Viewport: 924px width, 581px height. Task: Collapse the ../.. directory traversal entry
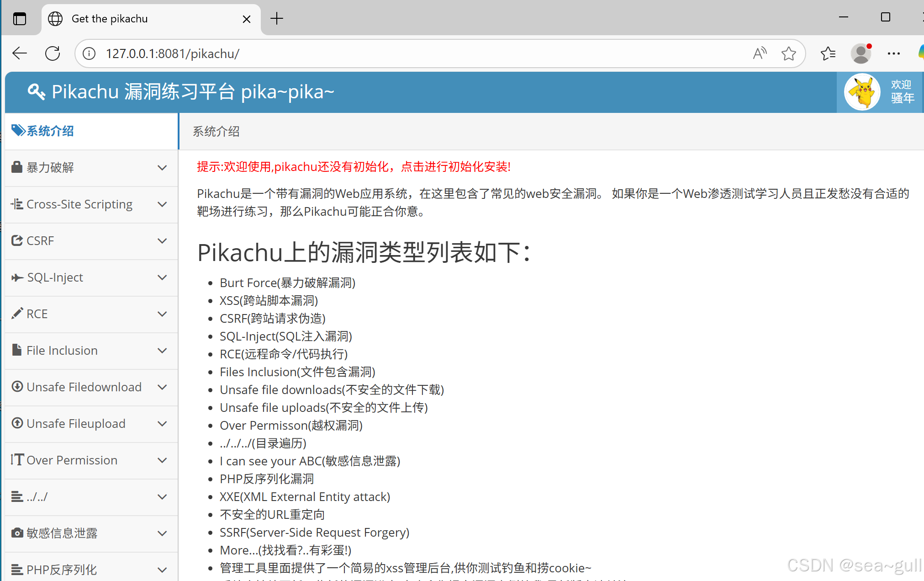(x=162, y=496)
